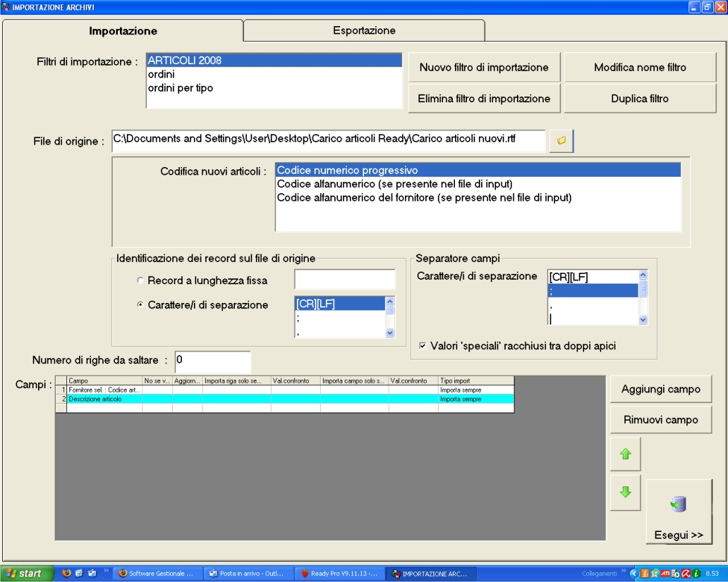Select Codice alfanumerico del fornitore option
This screenshot has height=582, width=728.
pos(478,198)
